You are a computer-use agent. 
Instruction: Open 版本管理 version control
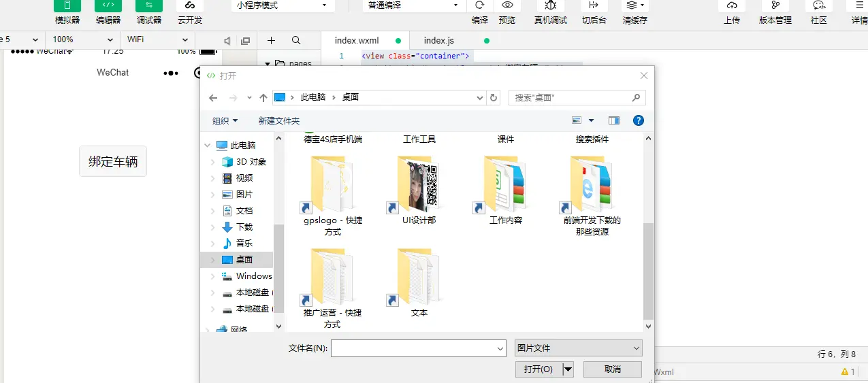(775, 5)
